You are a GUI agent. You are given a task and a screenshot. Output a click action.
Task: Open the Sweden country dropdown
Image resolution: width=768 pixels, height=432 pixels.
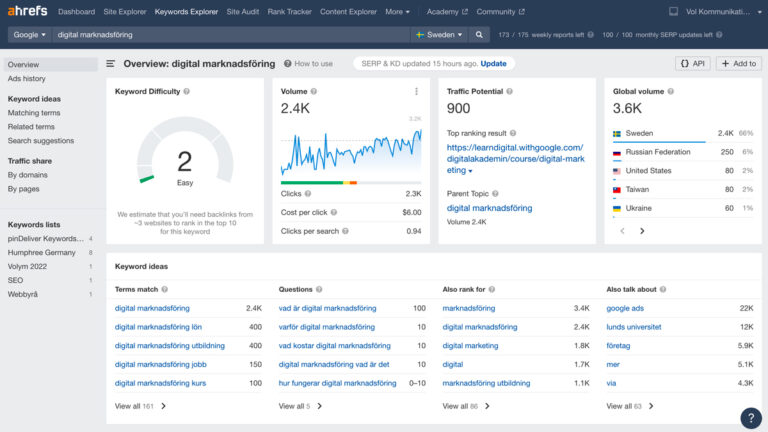(439, 35)
